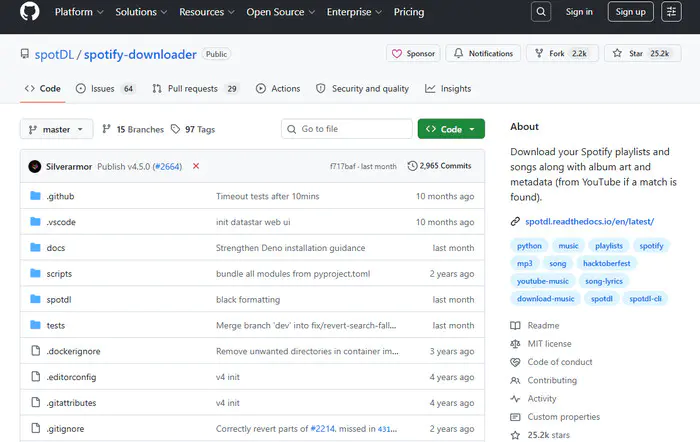Expand the Platform menu

pyautogui.click(x=79, y=12)
